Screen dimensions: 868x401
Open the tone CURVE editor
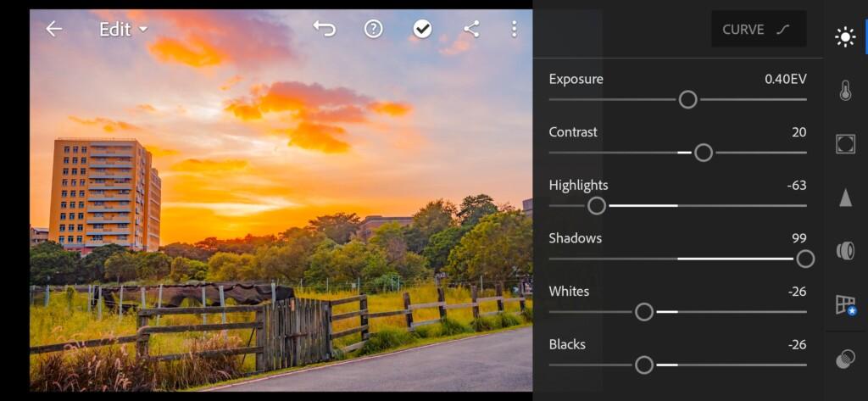pos(759,29)
